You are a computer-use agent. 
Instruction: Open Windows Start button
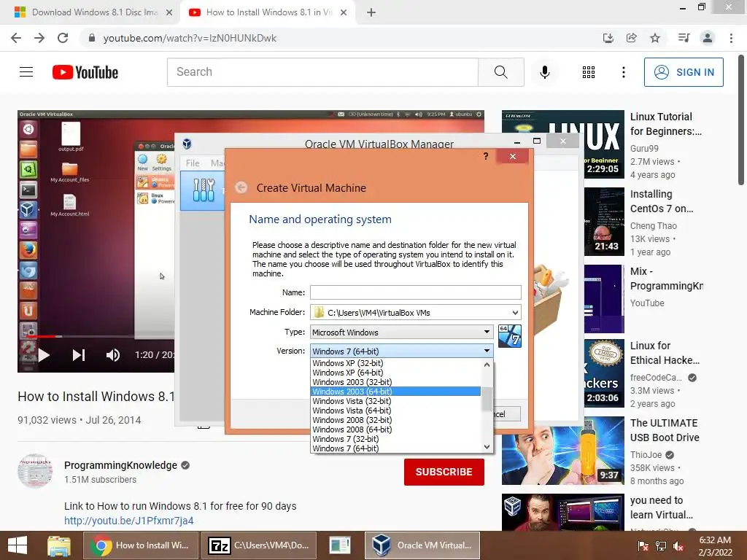click(18, 545)
